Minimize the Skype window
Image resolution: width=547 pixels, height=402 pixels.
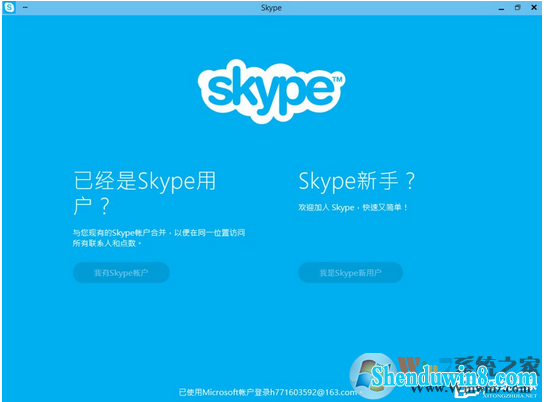(x=501, y=9)
